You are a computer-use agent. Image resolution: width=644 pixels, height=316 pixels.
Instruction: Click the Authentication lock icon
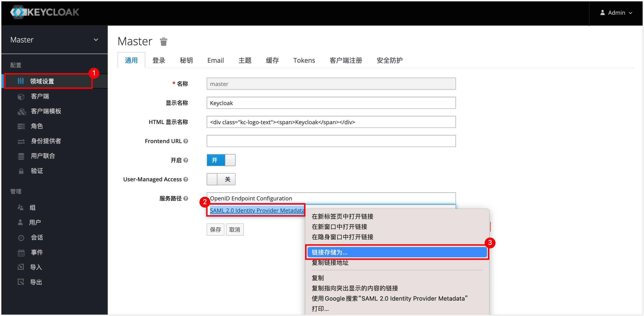click(21, 171)
